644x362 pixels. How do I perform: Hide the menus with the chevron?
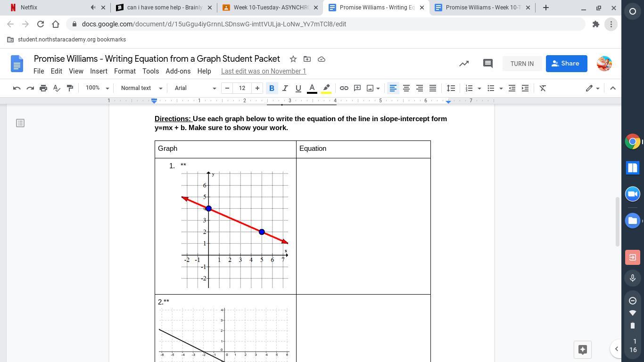[x=613, y=88]
